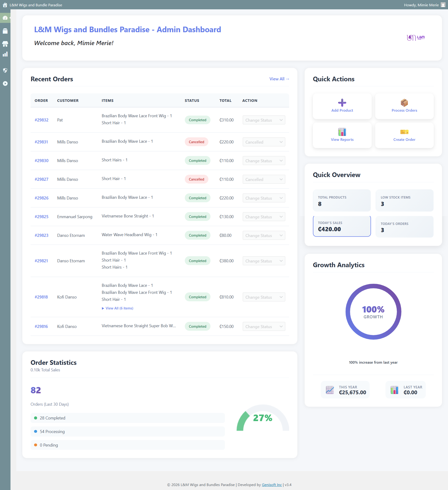Open the status dropdown for order #29825
Image resolution: width=448 pixels, height=490 pixels.
[264, 217]
